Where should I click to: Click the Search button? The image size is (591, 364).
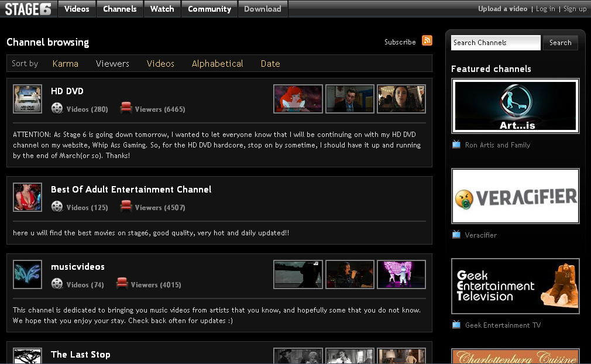(x=561, y=43)
